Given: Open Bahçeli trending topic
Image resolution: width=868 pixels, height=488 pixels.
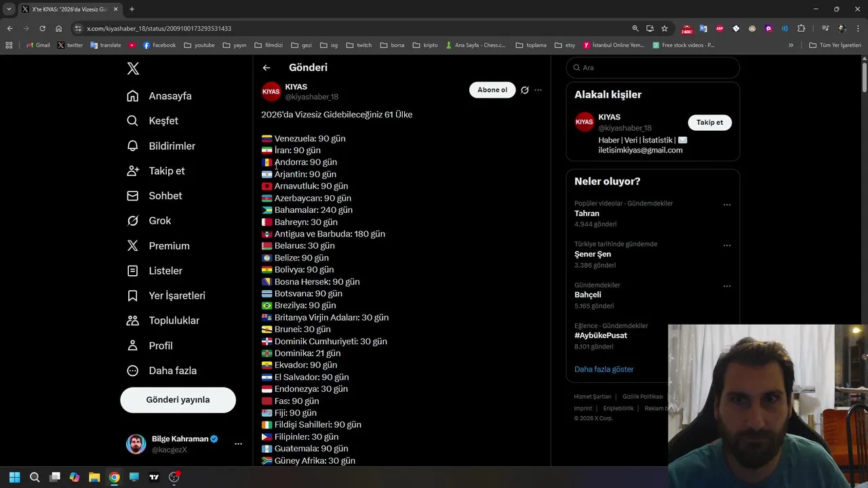Looking at the screenshot, I should [x=588, y=295].
